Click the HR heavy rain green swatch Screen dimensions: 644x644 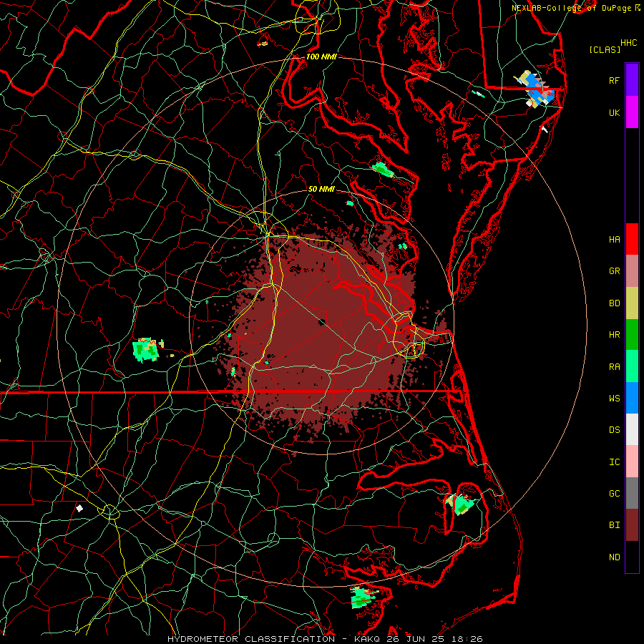[x=632, y=334]
